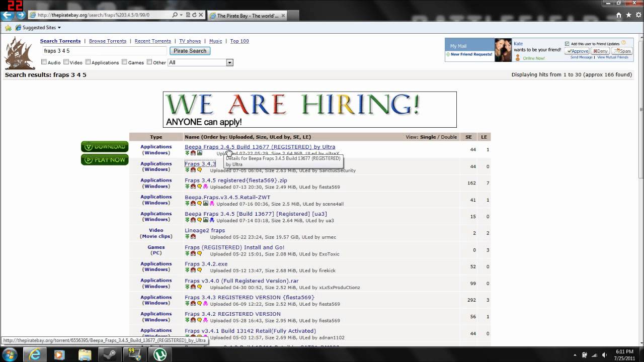
Task: Switch results view to Double
Action: [449, 137]
